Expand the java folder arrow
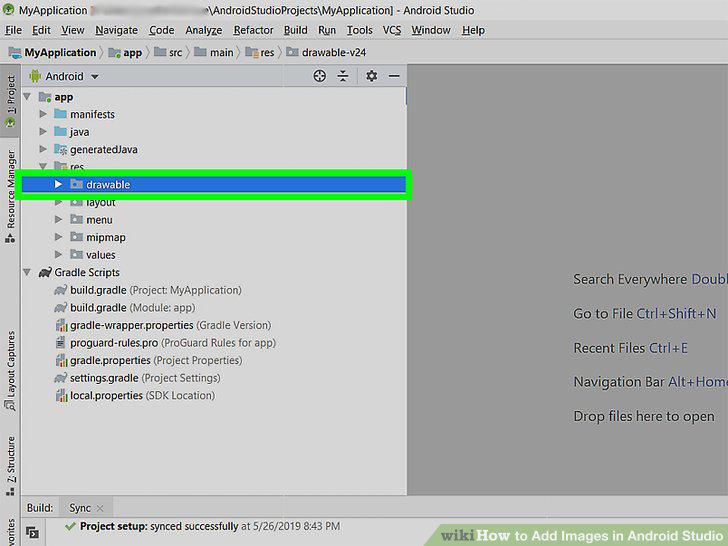 click(x=43, y=131)
